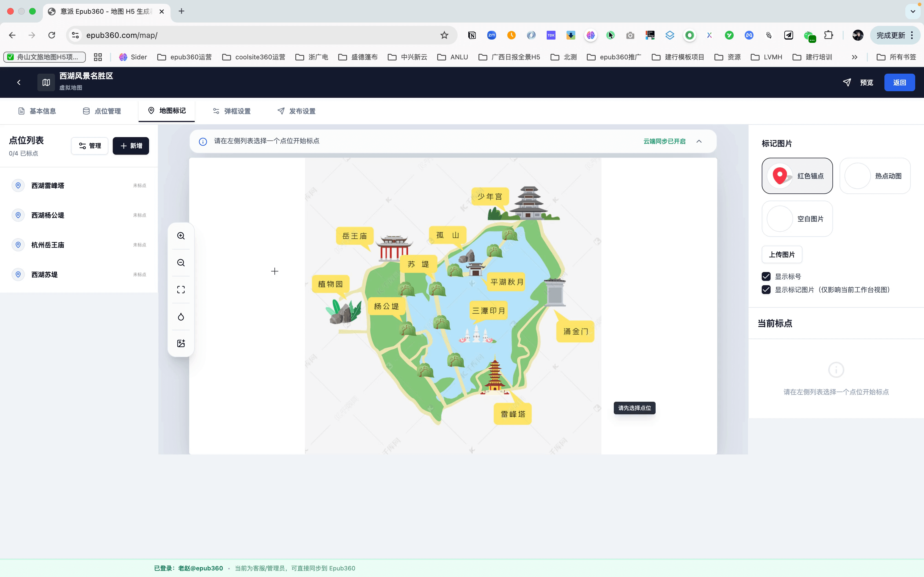Select the 红色锚点 marker option
This screenshot has width=924, height=577.
(x=797, y=176)
